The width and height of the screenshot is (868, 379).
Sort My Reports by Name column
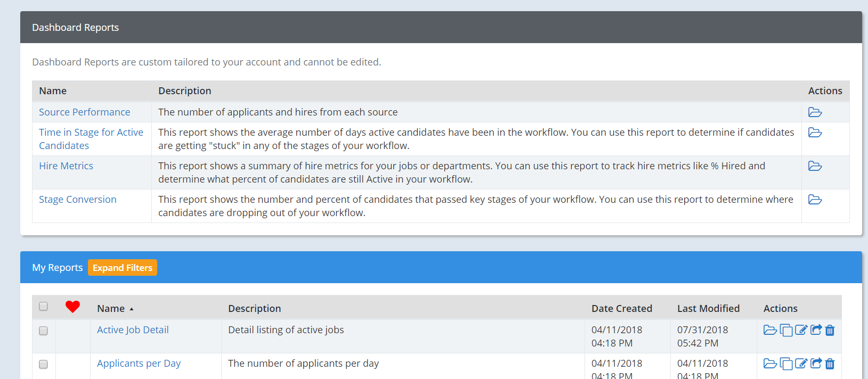point(115,309)
